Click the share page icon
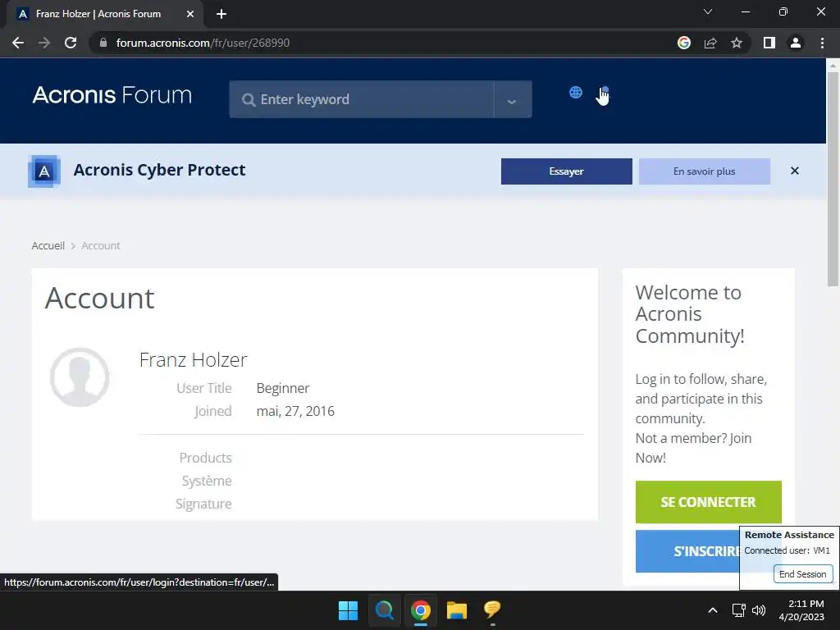Image resolution: width=840 pixels, height=630 pixels. point(710,43)
